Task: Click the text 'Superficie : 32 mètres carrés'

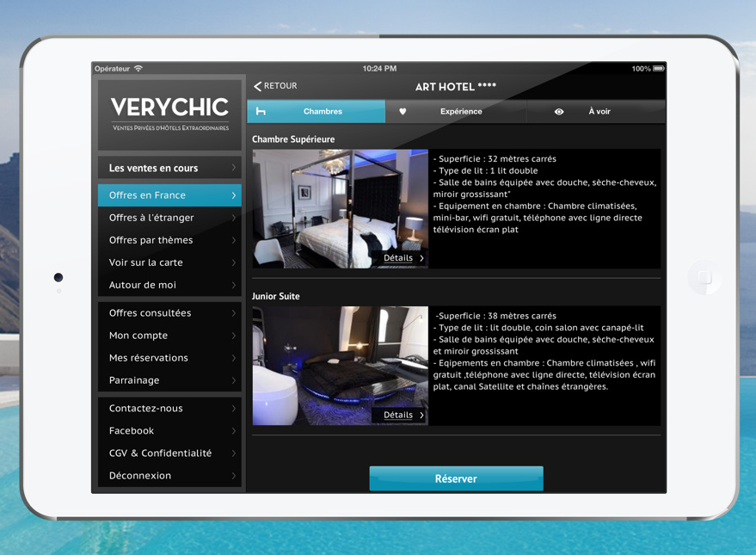Action: [497, 158]
